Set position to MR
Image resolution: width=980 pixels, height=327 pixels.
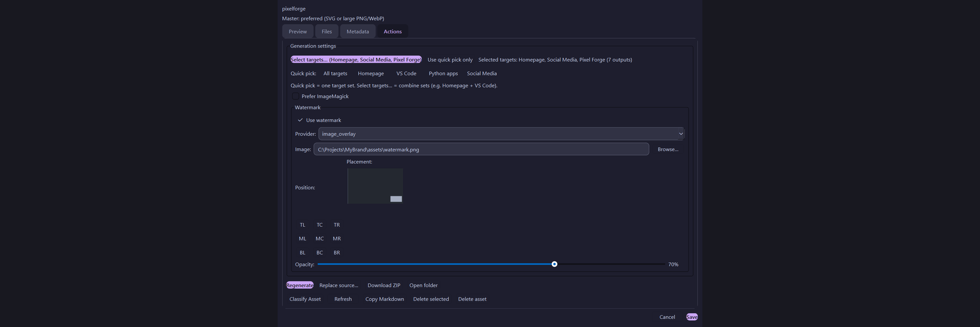(337, 239)
